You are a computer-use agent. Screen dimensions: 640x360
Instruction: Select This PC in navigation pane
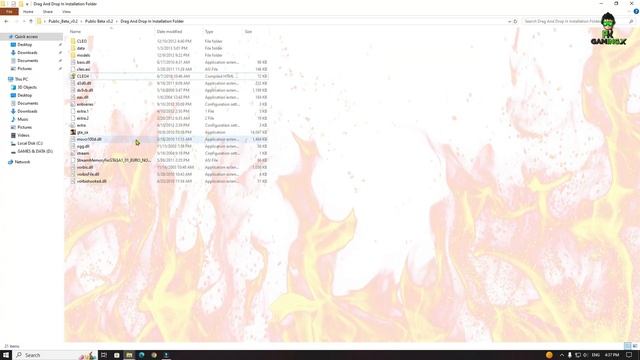coord(21,79)
